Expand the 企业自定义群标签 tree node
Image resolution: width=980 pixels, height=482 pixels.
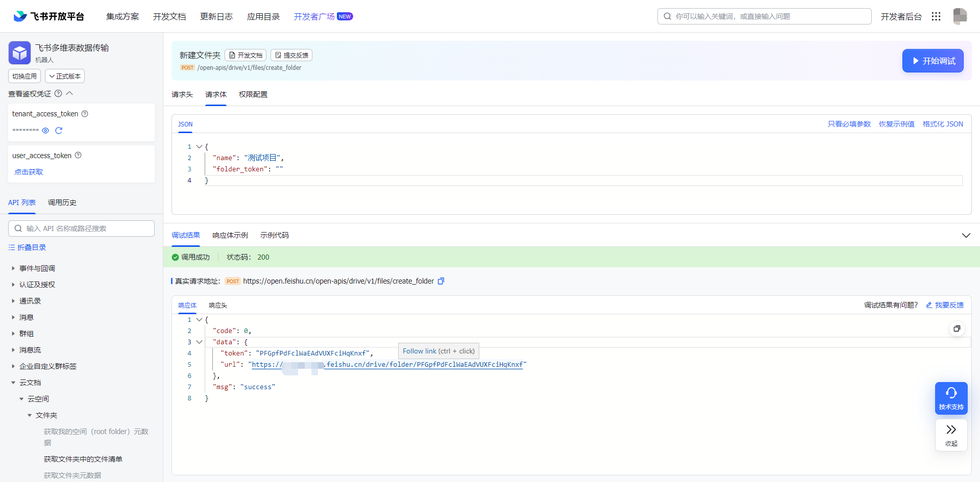point(13,366)
